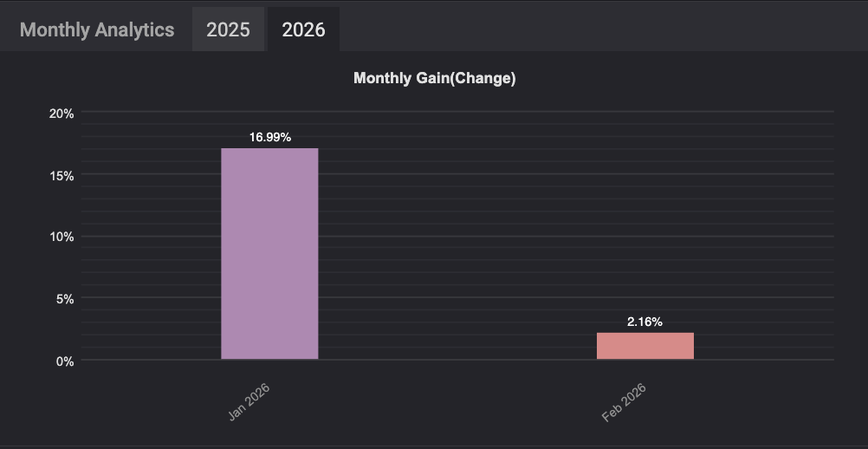Switch to the 2025 year tab
Viewport: 868px width, 449px height.
point(228,29)
